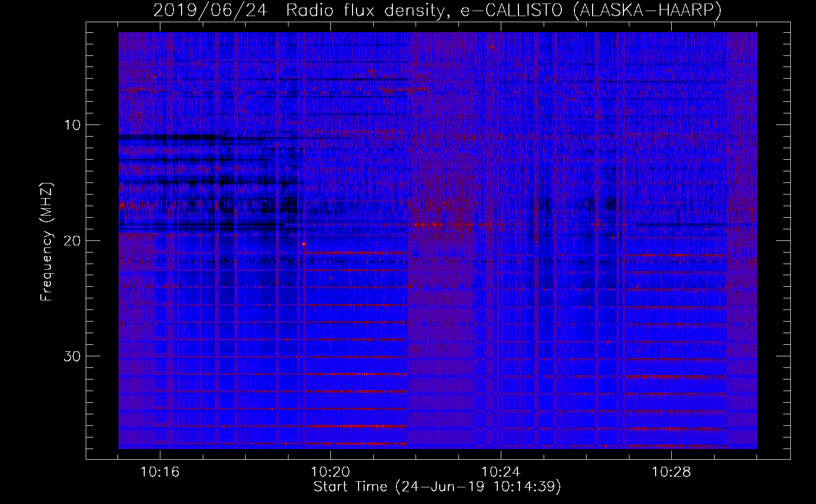Click the 'Frequency (MHZ)' axis label
The width and height of the screenshot is (816, 504).
point(46,242)
